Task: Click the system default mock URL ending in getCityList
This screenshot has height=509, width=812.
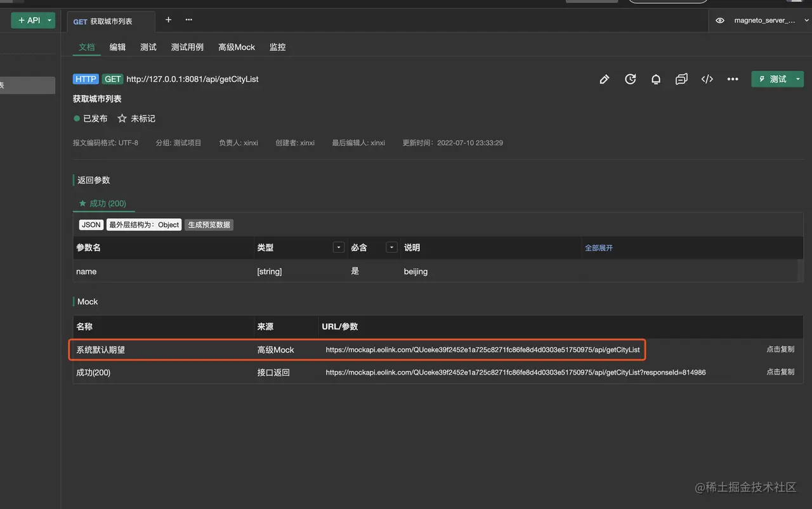Action: pyautogui.click(x=483, y=350)
